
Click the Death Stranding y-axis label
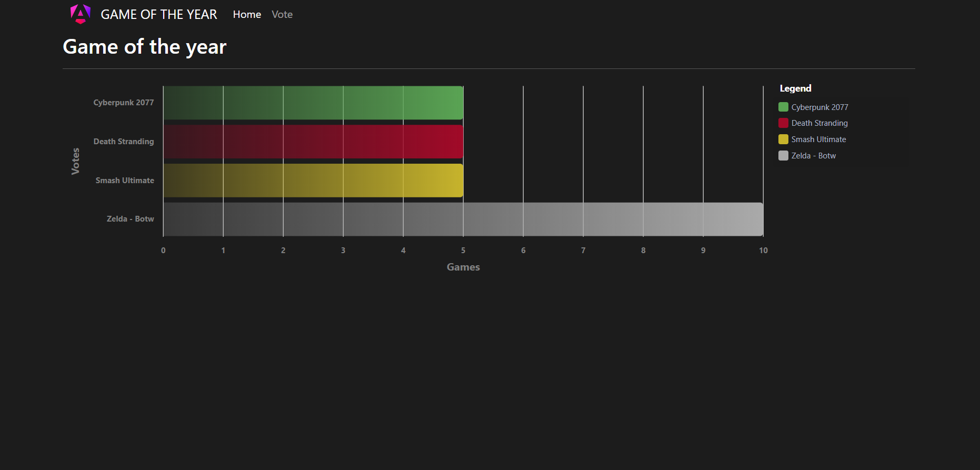coord(124,142)
